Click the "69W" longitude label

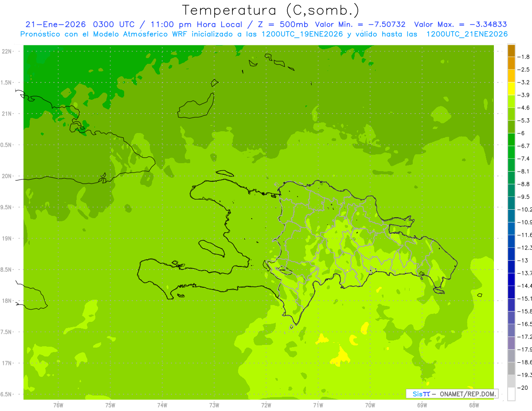(x=422, y=405)
